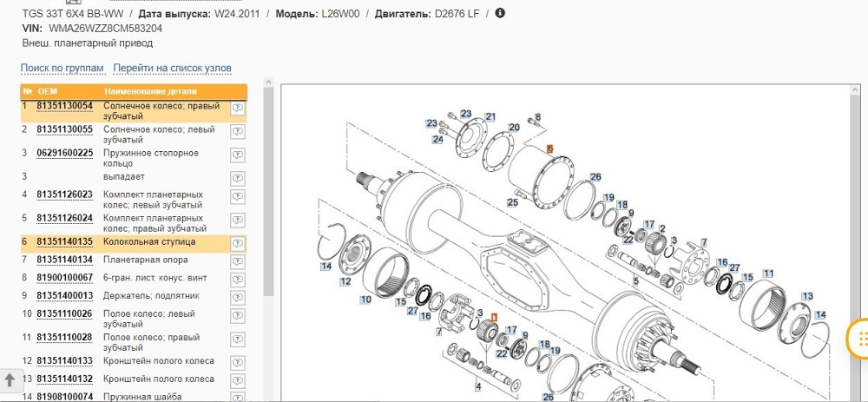Open the Поиск по группам link
This screenshot has height=402, width=868.
point(62,68)
